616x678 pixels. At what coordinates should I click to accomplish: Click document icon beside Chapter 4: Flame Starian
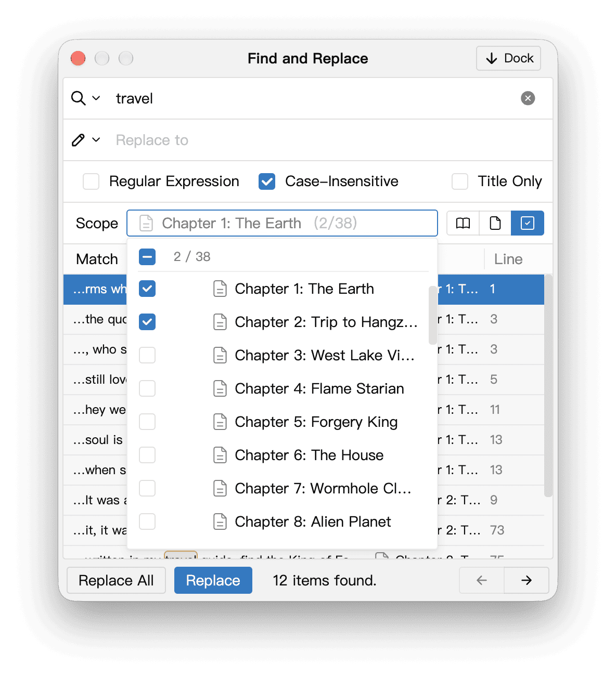(x=220, y=388)
